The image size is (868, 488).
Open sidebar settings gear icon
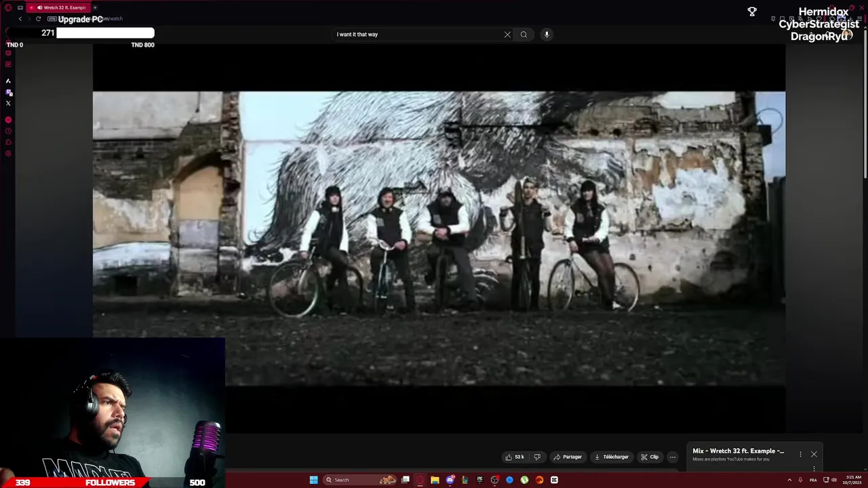click(8, 153)
